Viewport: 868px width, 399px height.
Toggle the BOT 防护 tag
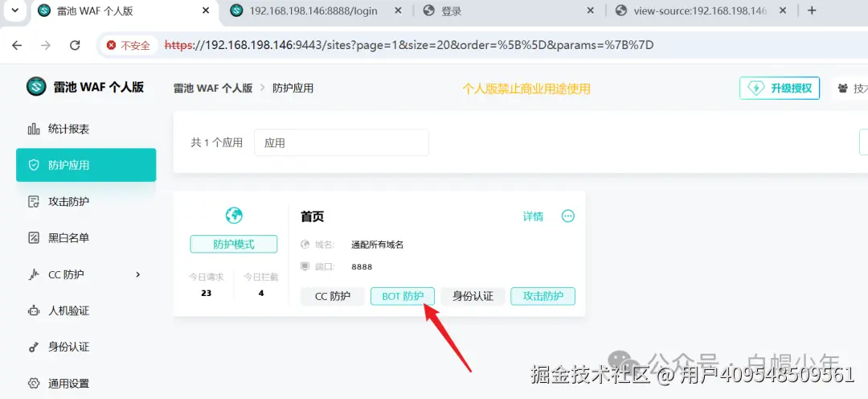(403, 297)
